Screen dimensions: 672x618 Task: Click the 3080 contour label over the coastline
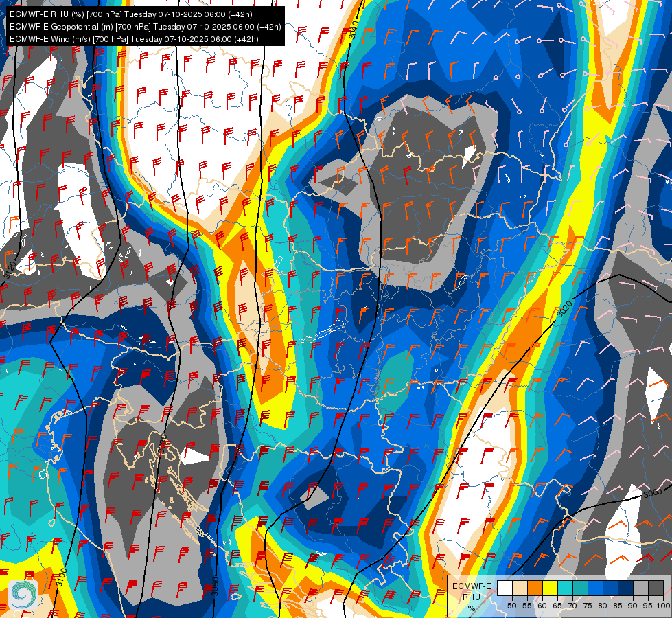click(163, 445)
